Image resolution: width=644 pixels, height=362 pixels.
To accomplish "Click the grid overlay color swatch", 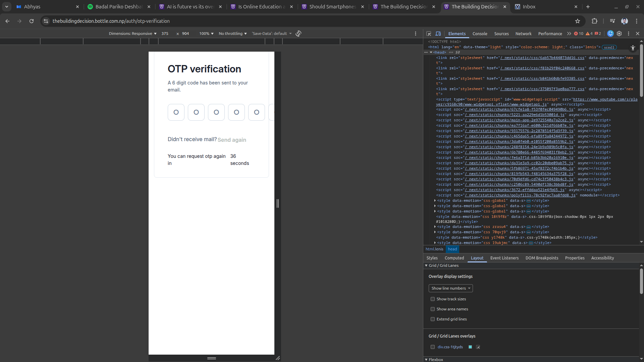I will 470,347.
